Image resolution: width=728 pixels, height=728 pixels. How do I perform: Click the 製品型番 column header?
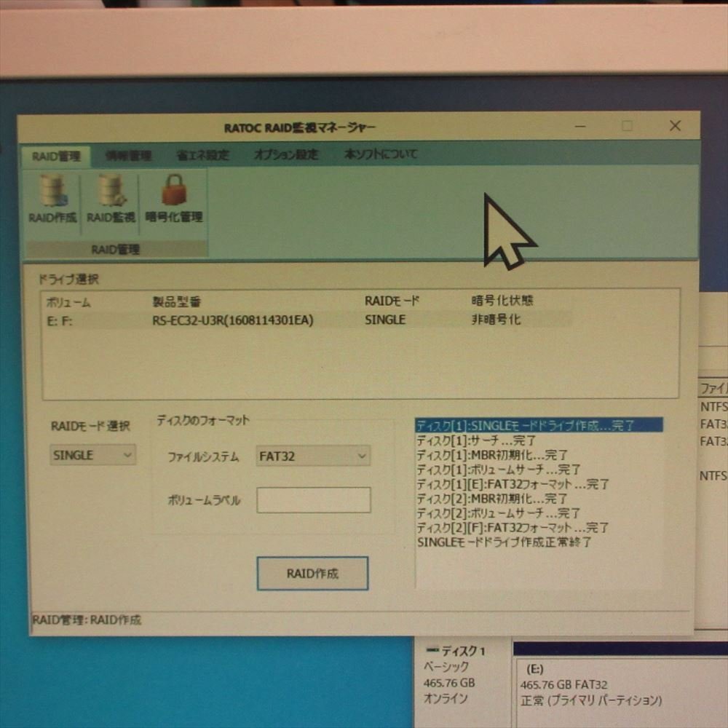(x=177, y=302)
